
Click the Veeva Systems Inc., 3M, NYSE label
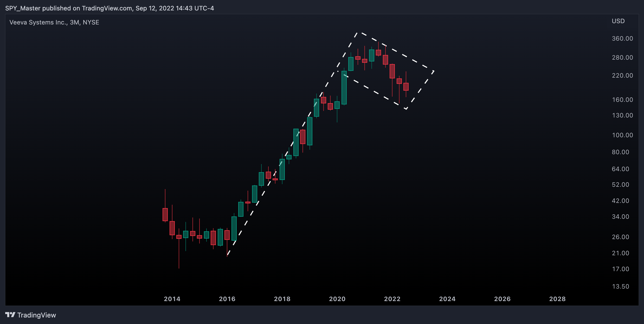click(54, 22)
